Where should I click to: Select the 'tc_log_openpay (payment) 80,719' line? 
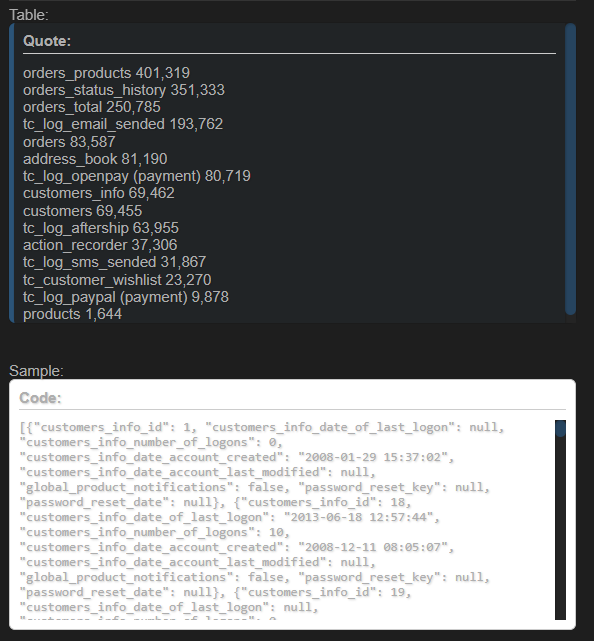137,176
